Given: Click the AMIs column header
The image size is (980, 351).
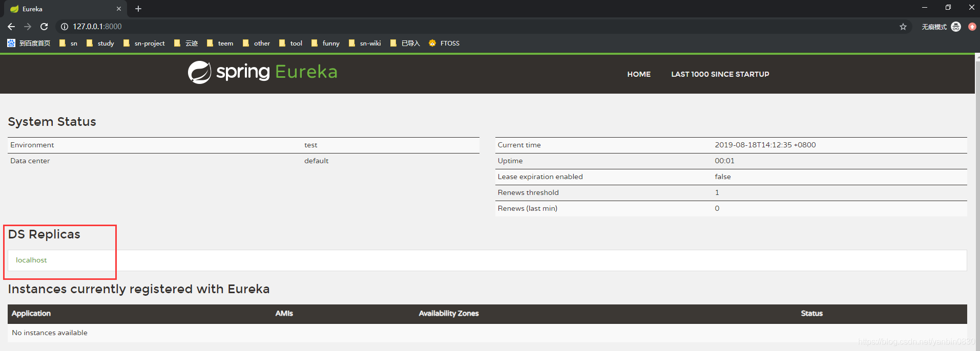Looking at the screenshot, I should point(284,313).
